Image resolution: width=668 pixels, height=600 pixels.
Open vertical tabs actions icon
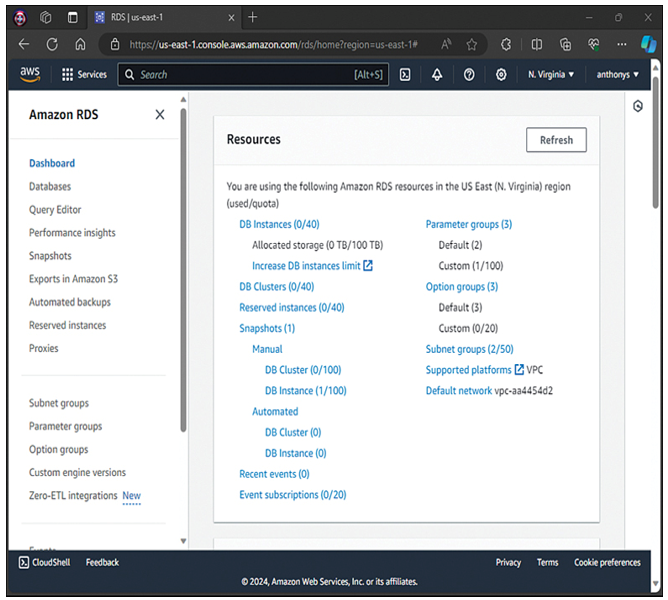click(73, 17)
